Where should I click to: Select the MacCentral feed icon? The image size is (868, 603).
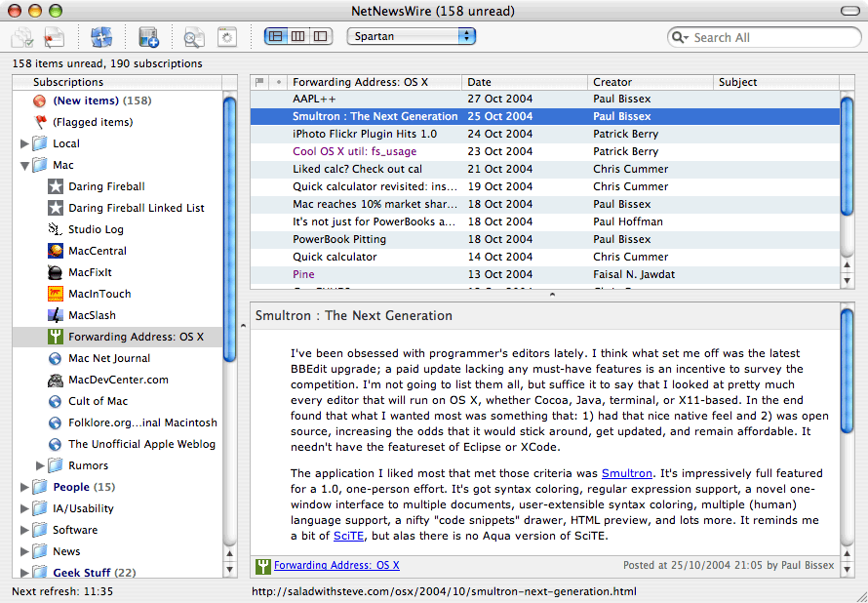[x=56, y=251]
